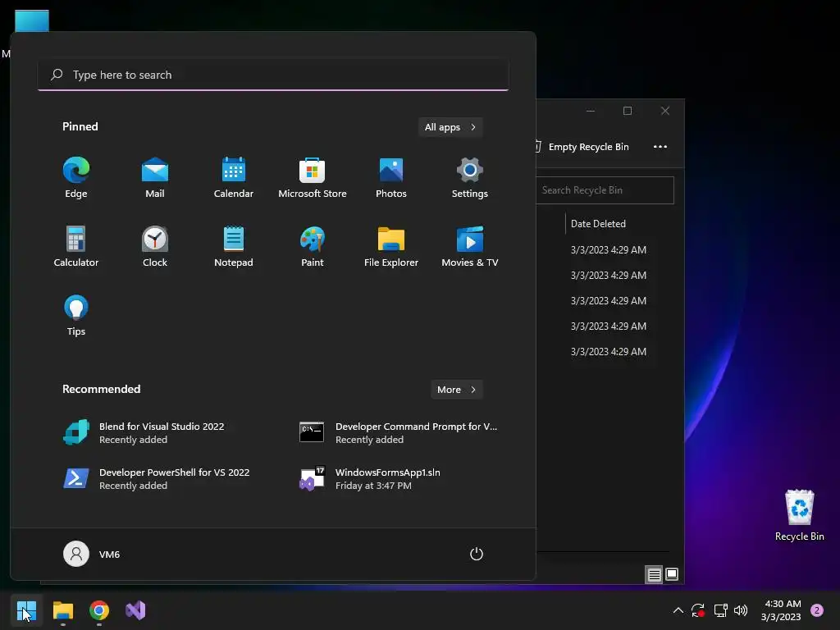The image size is (840, 630).
Task: Click the power button in Start menu
Action: point(477,554)
